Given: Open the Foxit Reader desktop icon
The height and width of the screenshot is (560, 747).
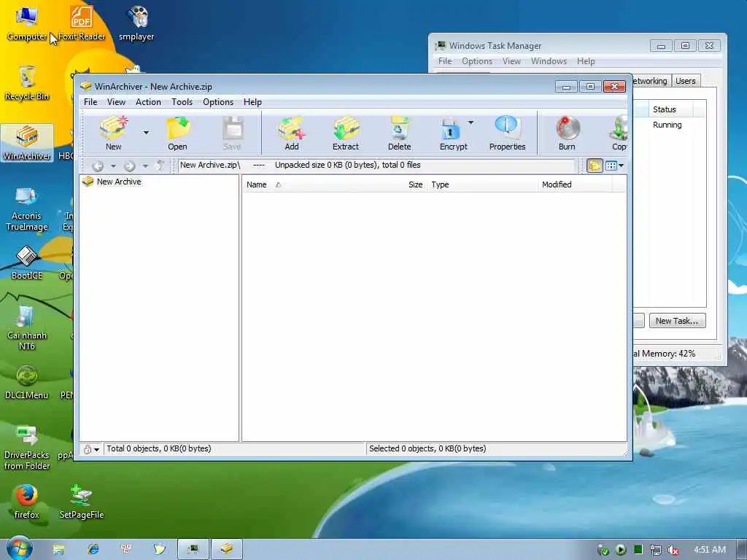Looking at the screenshot, I should (82, 23).
